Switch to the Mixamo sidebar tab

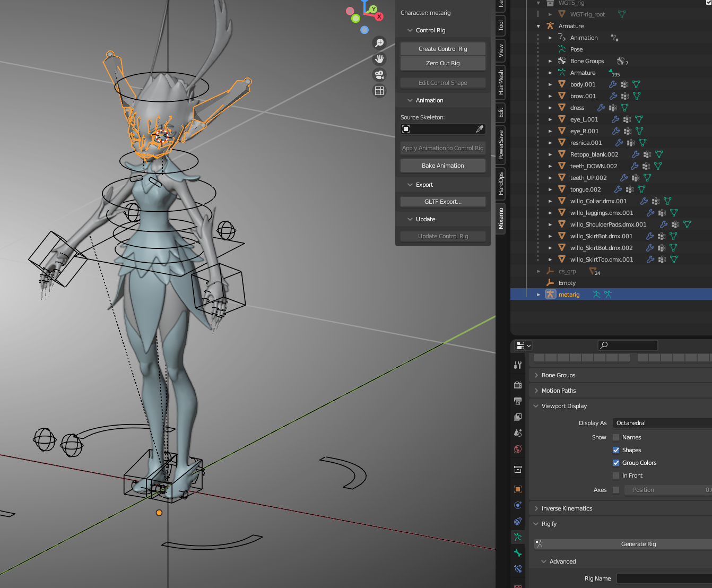pyautogui.click(x=501, y=218)
